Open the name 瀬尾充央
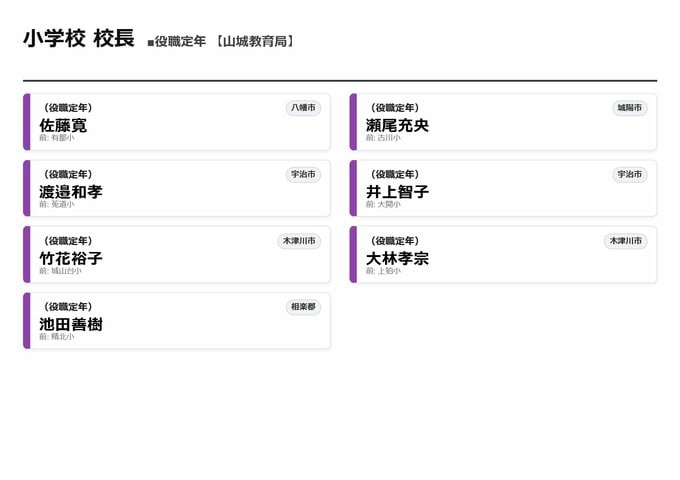Screen dimensions: 680x480 (x=397, y=125)
